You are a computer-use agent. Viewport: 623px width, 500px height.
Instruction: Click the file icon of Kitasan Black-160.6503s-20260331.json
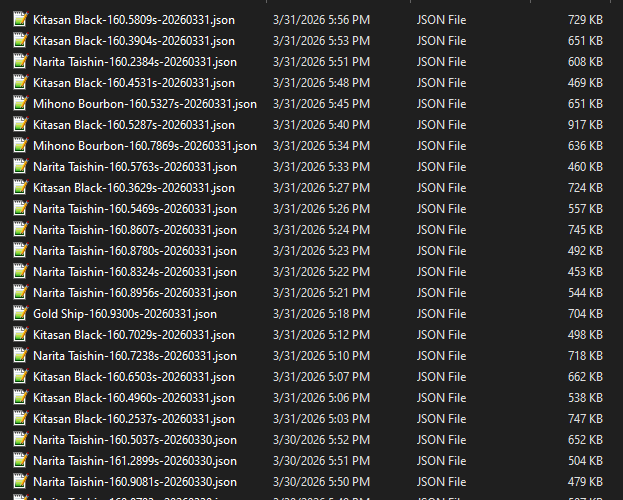tap(21, 376)
